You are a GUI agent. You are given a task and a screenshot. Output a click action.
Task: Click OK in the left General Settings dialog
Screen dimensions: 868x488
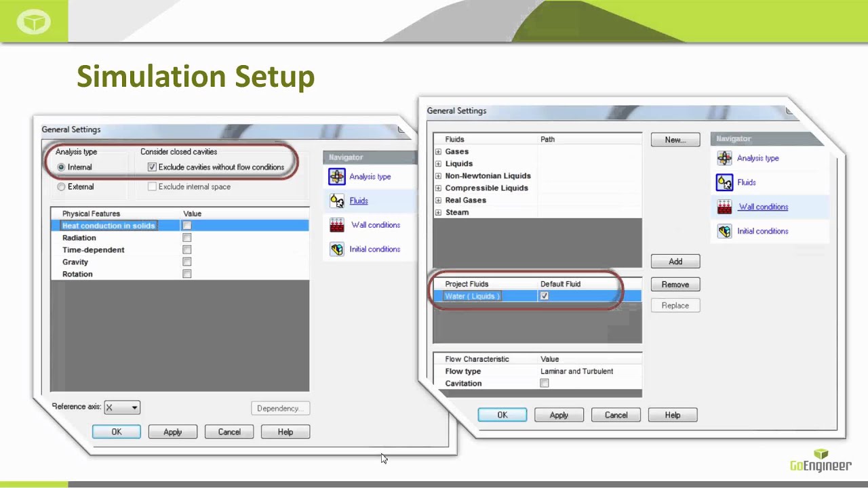[x=117, y=432]
